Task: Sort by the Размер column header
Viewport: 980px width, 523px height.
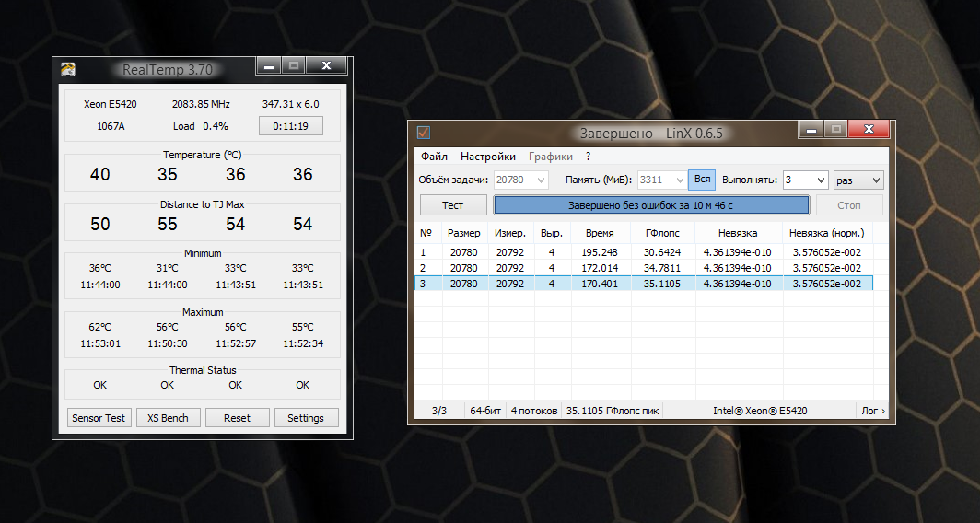Action: [x=464, y=233]
